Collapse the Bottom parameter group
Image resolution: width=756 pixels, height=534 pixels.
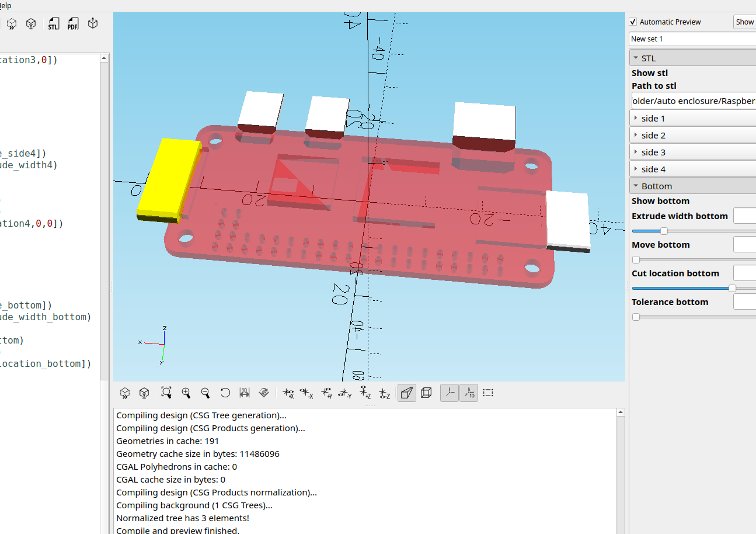656,186
